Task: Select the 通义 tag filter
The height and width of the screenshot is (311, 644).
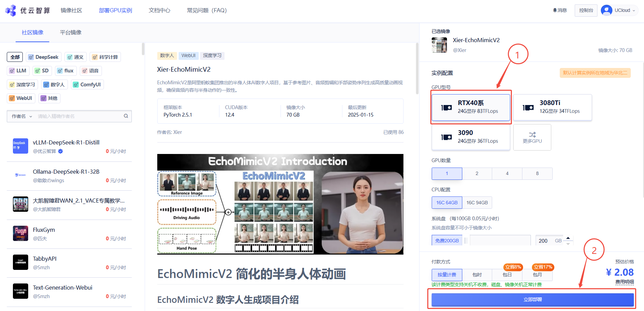Action: (x=75, y=57)
